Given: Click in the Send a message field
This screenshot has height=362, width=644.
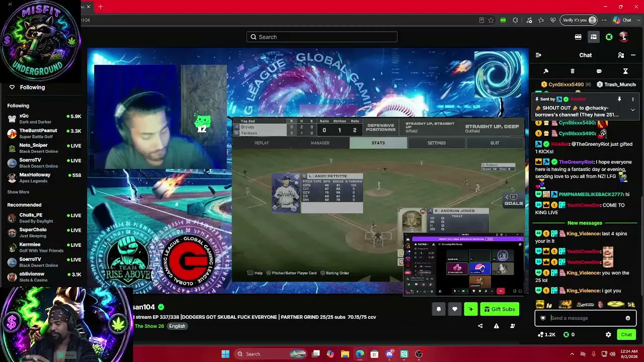Looking at the screenshot, I should (x=586, y=318).
